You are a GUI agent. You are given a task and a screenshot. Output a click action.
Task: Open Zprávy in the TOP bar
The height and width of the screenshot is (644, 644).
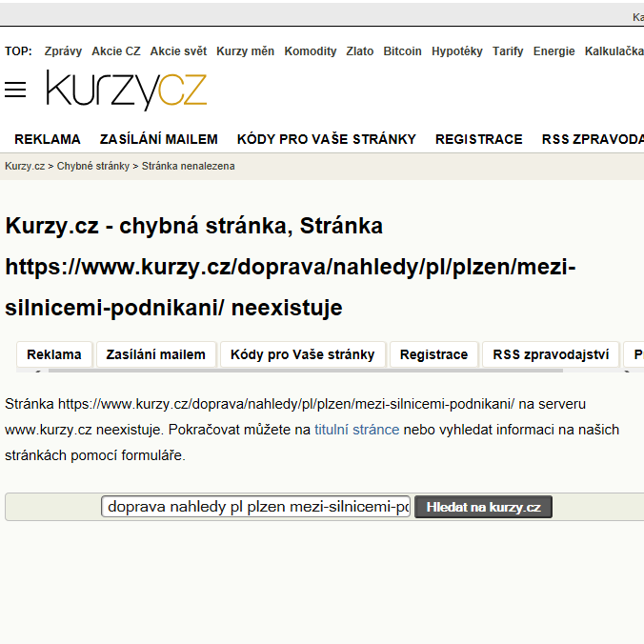(63, 51)
